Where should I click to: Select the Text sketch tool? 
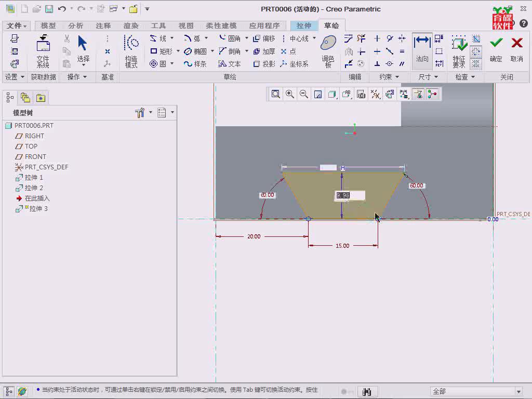point(230,64)
